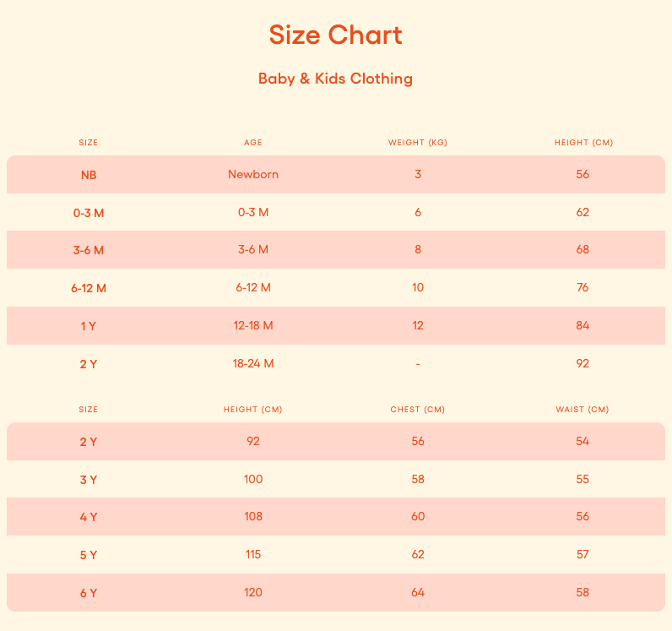Select the NB size row label

coord(89,175)
